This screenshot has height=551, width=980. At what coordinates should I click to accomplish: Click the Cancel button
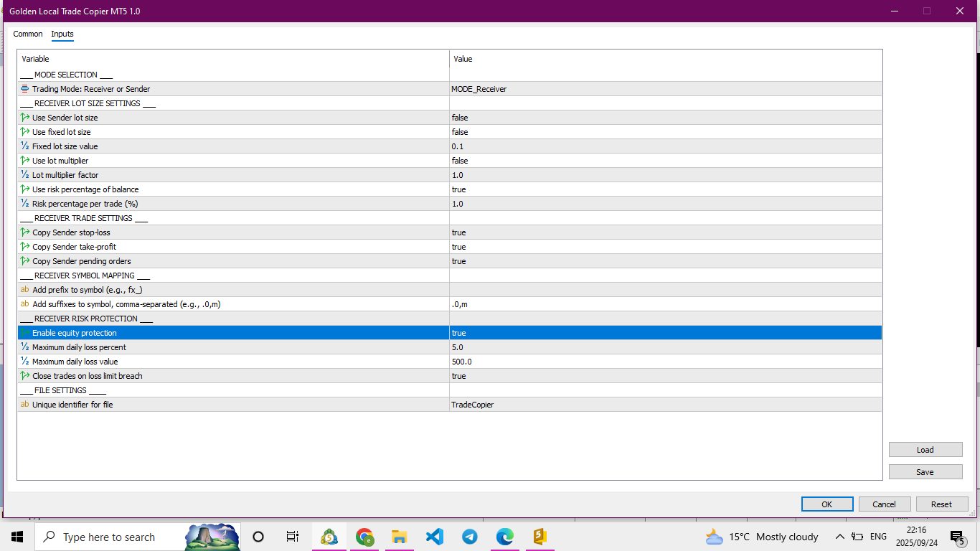(885, 504)
